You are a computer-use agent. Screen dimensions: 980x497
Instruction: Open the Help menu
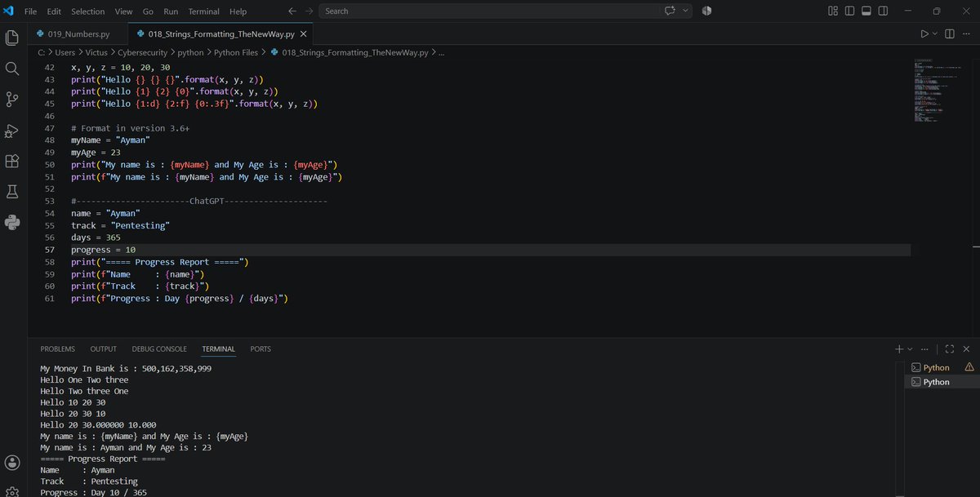click(238, 11)
